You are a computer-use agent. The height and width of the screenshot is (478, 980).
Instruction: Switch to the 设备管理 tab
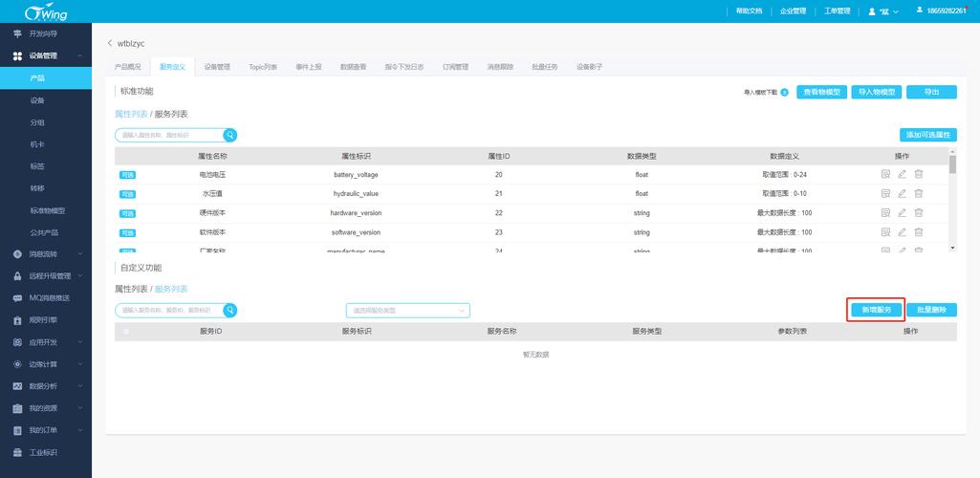217,67
